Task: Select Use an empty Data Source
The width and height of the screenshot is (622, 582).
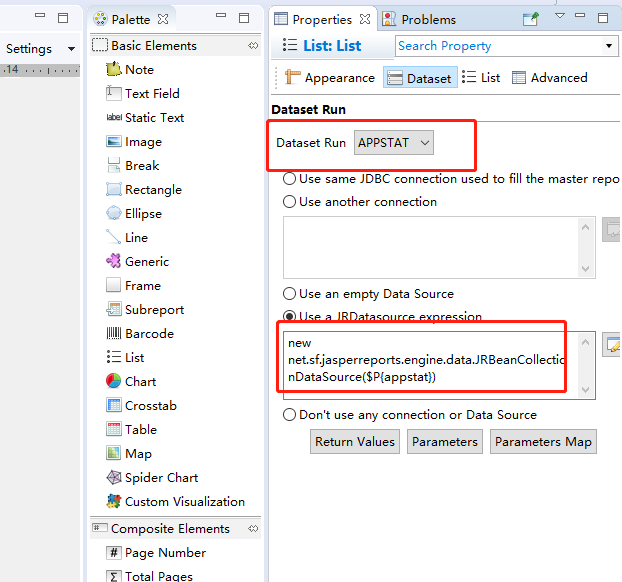Action: tap(289, 294)
